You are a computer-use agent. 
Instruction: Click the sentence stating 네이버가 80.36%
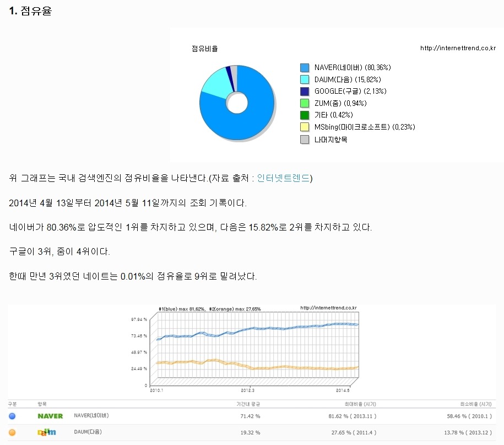(190, 228)
